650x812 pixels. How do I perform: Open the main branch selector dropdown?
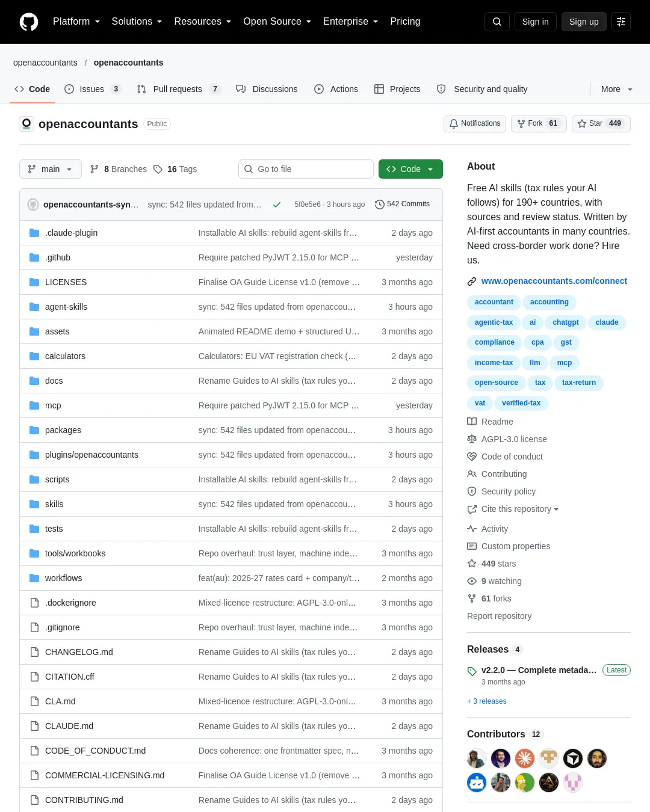(51, 169)
